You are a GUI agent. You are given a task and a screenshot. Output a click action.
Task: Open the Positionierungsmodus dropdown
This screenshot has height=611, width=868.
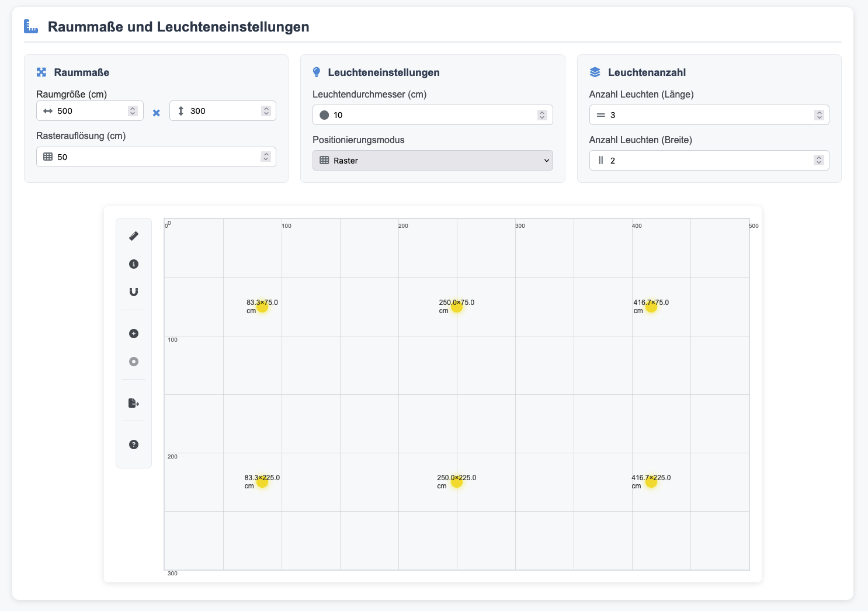tap(432, 160)
